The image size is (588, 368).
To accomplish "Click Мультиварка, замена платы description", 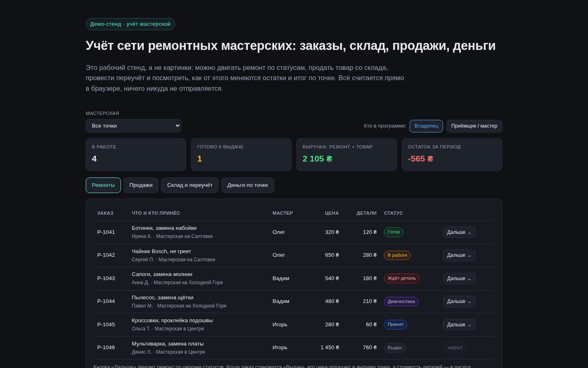I will click(x=168, y=343).
